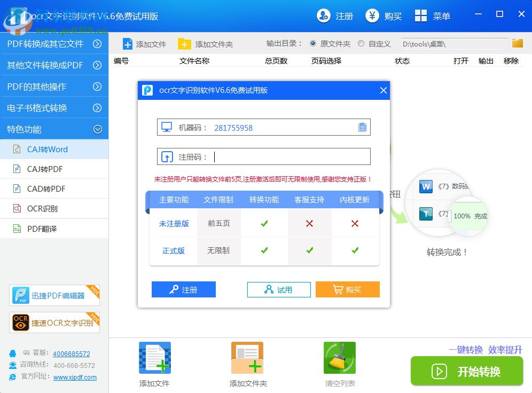Click the 总页数 column header
This screenshot has width=532, height=393.
[x=276, y=61]
